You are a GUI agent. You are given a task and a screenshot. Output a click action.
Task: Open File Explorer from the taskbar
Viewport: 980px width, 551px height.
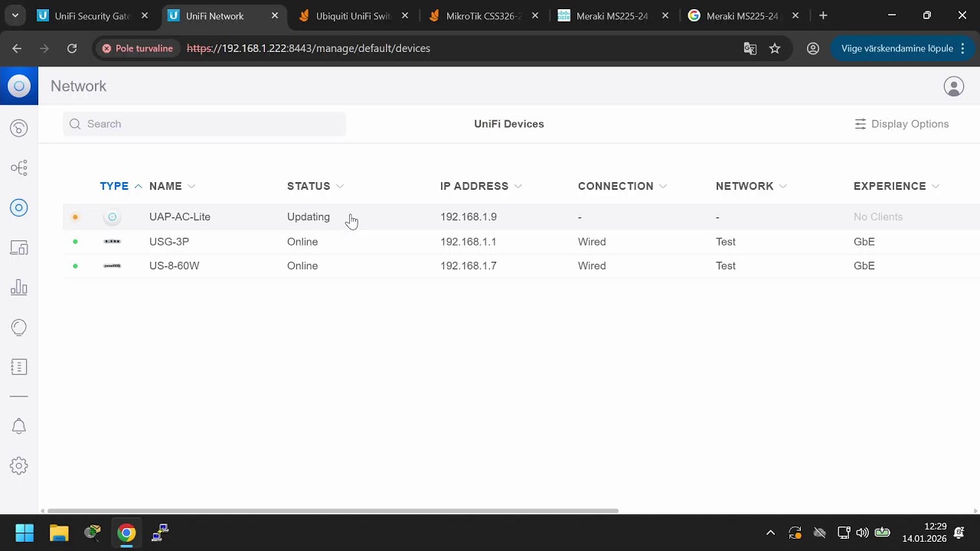(59, 533)
